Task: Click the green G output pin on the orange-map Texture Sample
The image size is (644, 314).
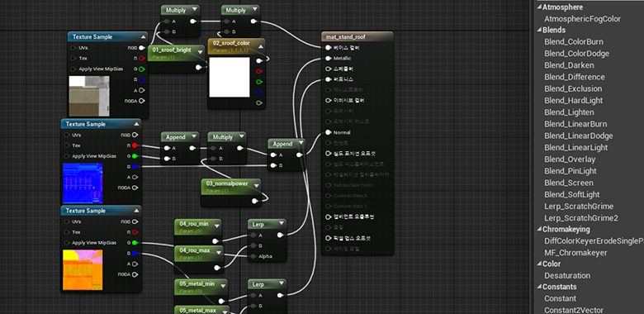Action: pos(135,242)
